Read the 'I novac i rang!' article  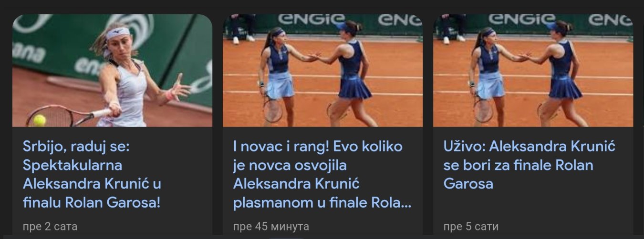coord(322,175)
